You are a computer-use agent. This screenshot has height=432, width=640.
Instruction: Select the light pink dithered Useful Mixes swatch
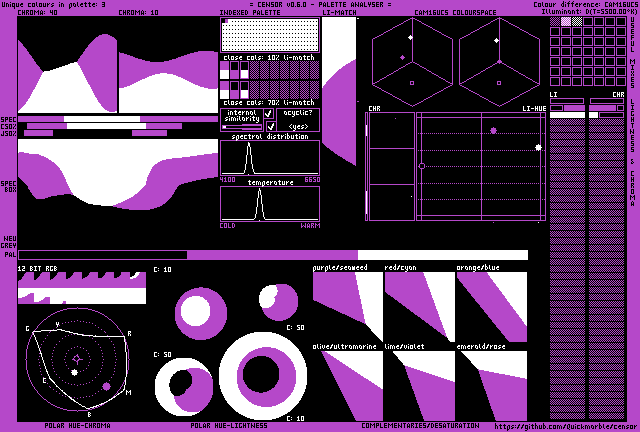(566, 22)
